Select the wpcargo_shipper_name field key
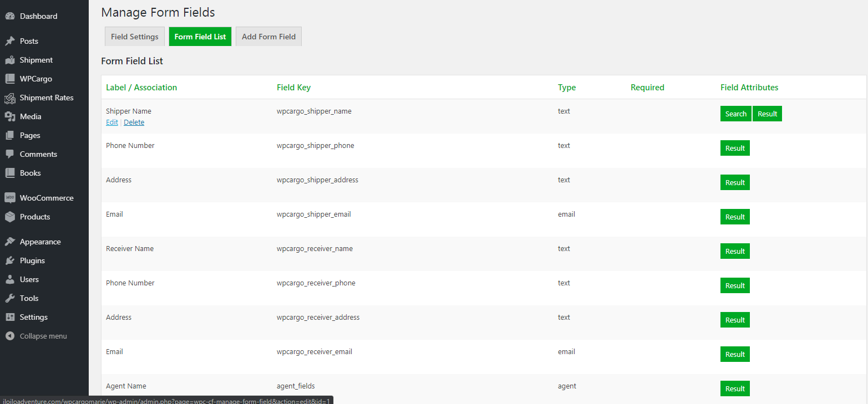Viewport: 868px width, 404px height. (x=314, y=111)
